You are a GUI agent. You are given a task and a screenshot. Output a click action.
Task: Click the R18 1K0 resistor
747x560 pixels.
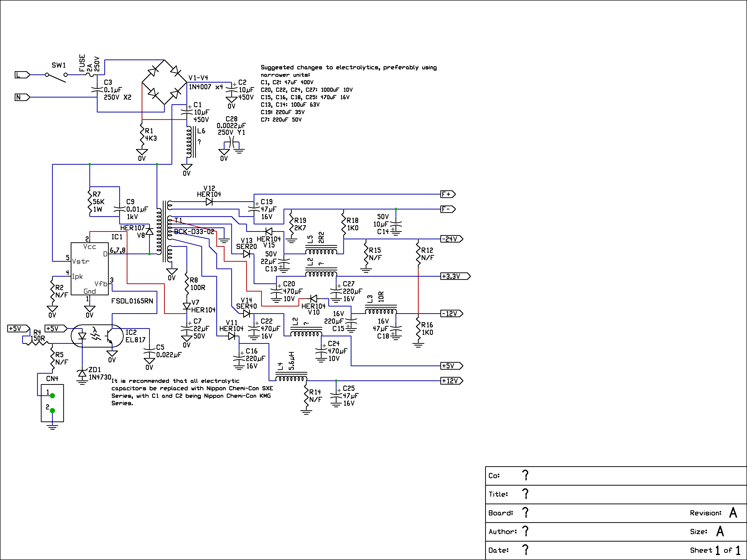coord(344,224)
